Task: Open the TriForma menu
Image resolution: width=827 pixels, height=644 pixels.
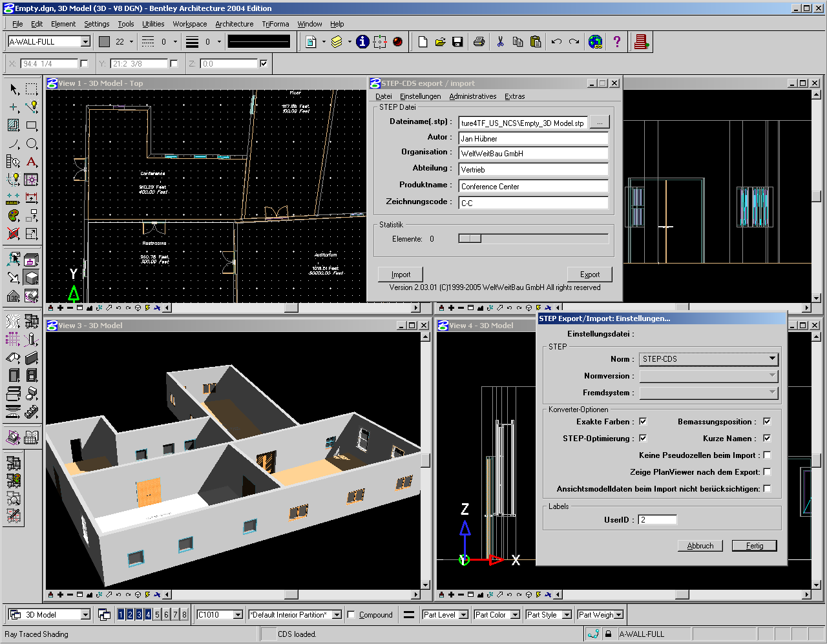Action: (x=275, y=24)
